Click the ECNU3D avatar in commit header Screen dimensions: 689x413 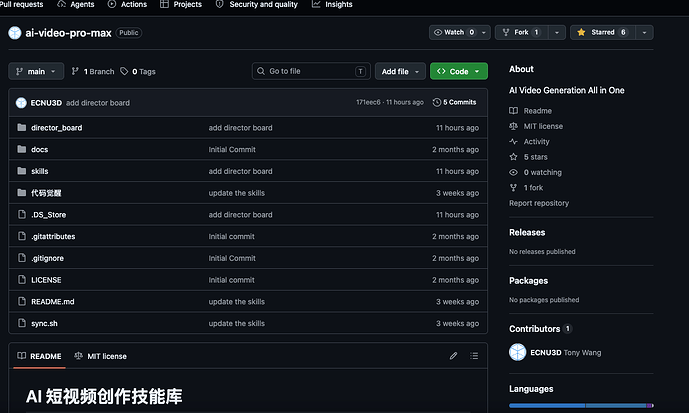21,103
